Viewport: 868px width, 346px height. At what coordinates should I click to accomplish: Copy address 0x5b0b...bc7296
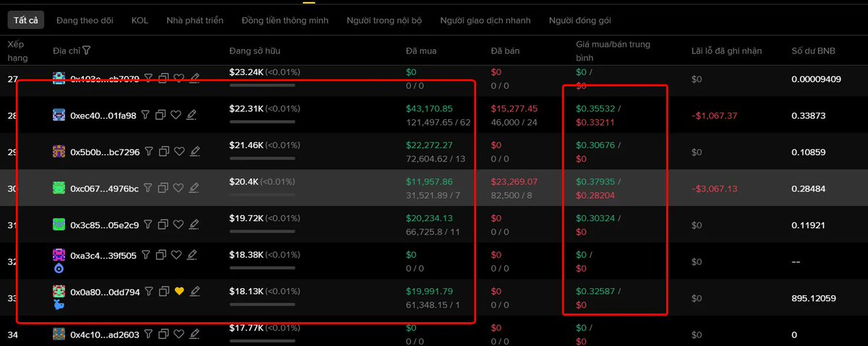click(x=164, y=152)
